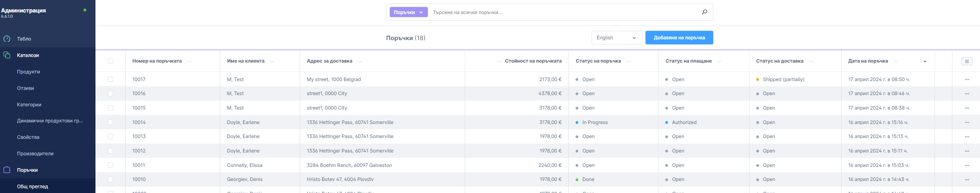Viewport: 980px width, 193px height.
Task: Toggle the select-all orders checkbox
Action: pyautogui.click(x=110, y=61)
